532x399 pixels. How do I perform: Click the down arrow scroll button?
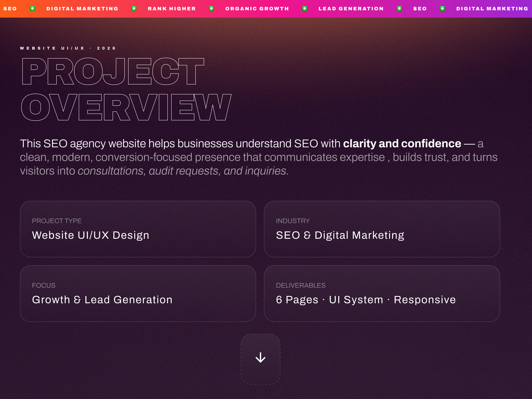(x=260, y=359)
